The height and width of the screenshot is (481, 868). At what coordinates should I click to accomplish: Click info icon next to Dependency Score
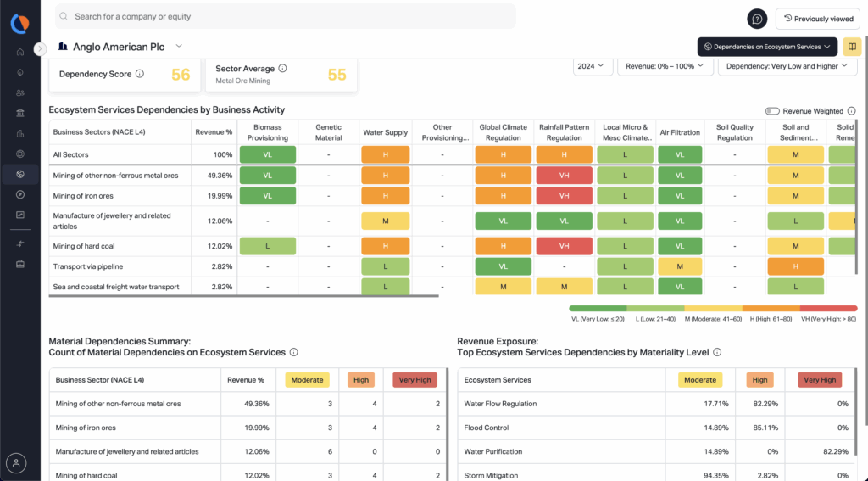[x=140, y=74]
